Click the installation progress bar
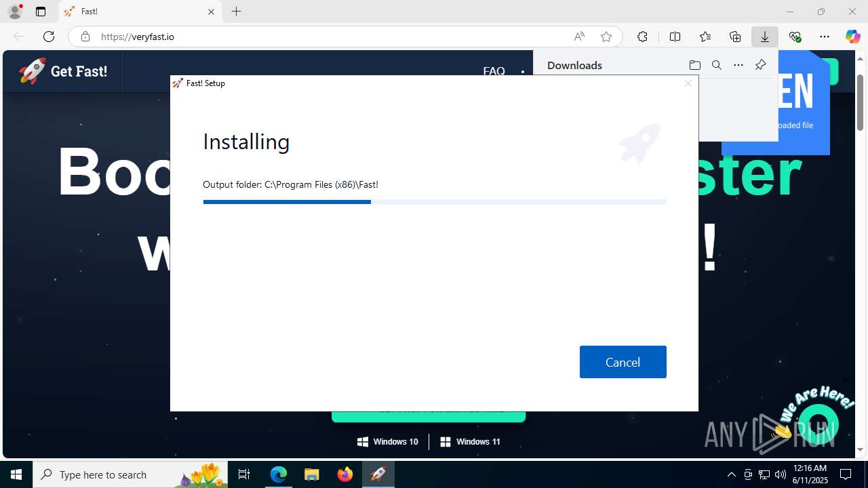 (434, 201)
